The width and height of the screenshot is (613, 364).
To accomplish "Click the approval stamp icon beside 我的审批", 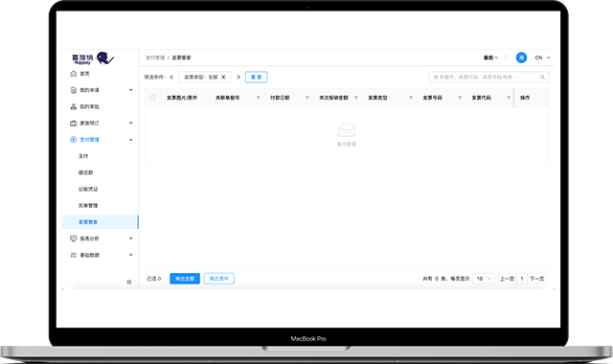I will tap(73, 106).
